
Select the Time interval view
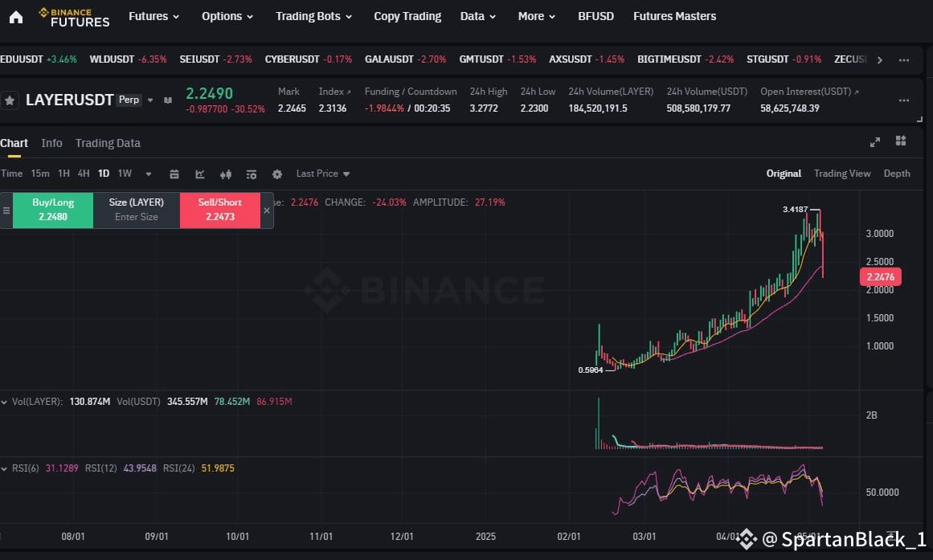11,174
